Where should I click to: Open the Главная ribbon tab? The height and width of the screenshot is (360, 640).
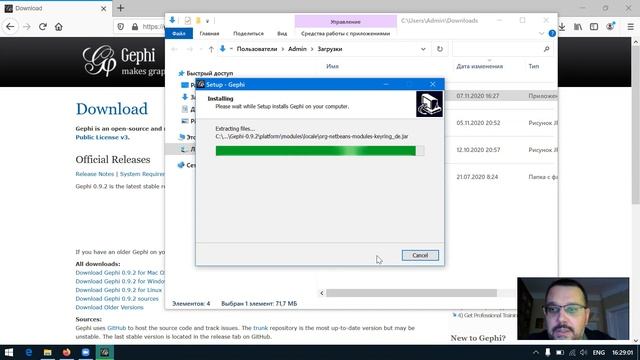209,33
